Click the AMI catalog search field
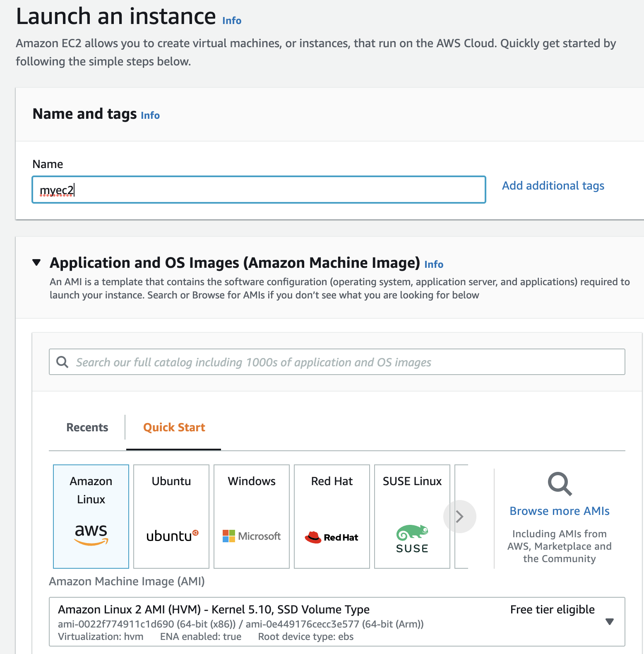The height and width of the screenshot is (654, 644). 337,362
